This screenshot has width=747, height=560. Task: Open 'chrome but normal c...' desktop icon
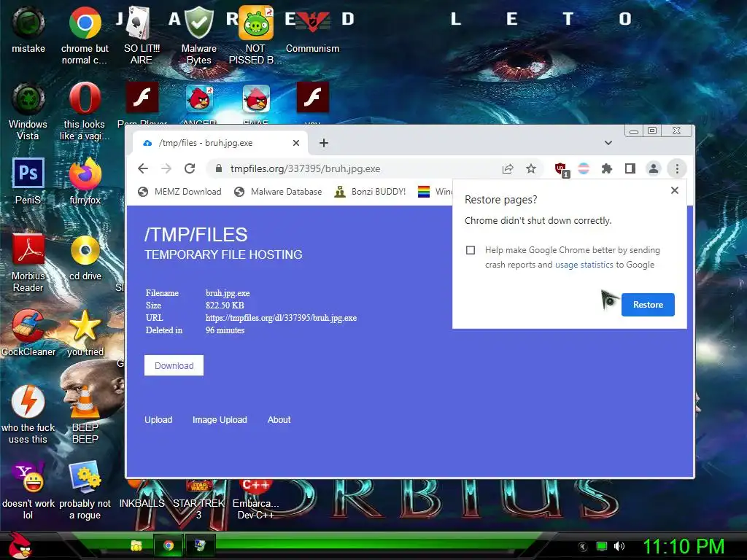[85, 35]
